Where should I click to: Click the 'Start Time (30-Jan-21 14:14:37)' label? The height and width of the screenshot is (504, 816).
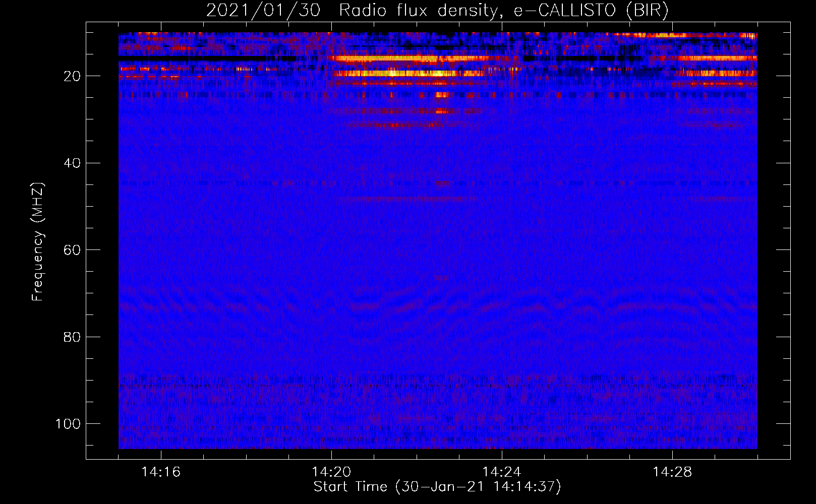click(437, 487)
